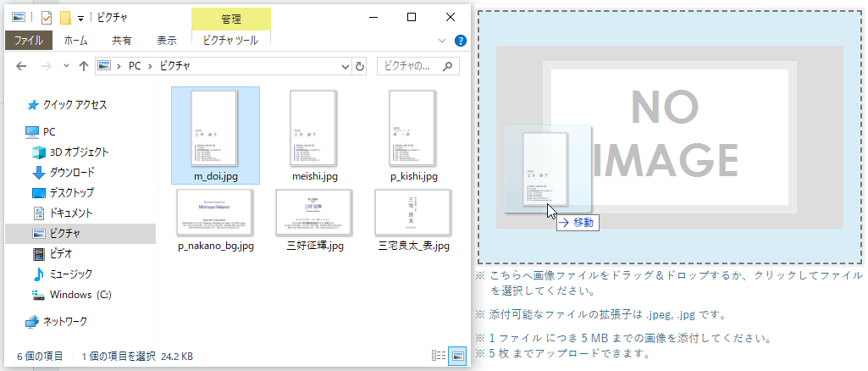Select ネットワーク in the navigation pane

pos(57,321)
